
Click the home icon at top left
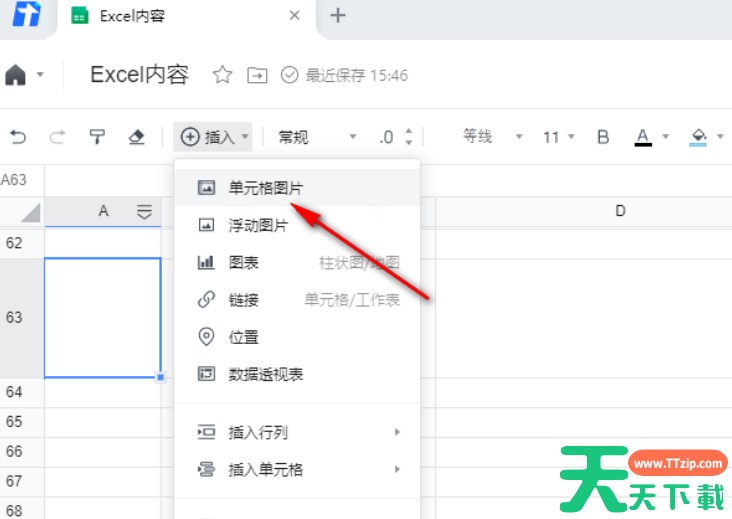coord(16,75)
